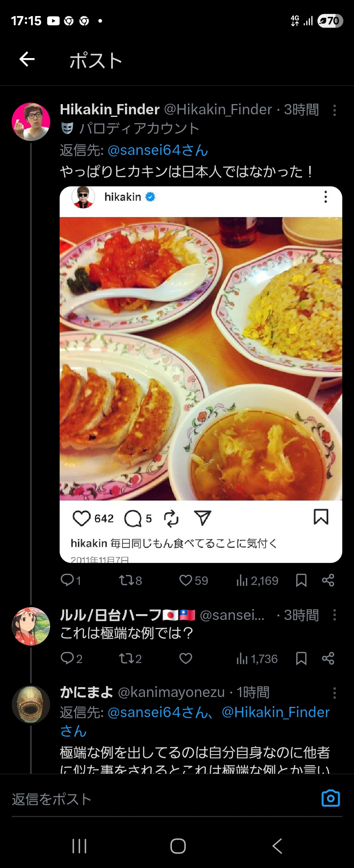Viewport: 354px width, 868px height.
Task: Repost the ルル/日台ハーフ reply
Action: coord(125,658)
